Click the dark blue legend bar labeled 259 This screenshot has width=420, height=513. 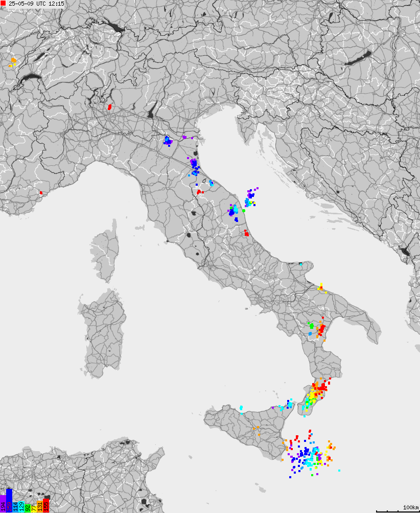click(x=9, y=501)
